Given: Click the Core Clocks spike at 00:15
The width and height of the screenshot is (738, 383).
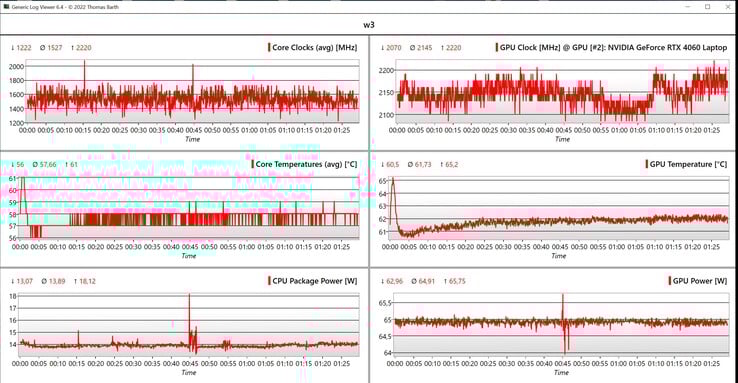Looking at the screenshot, I should [x=84, y=63].
